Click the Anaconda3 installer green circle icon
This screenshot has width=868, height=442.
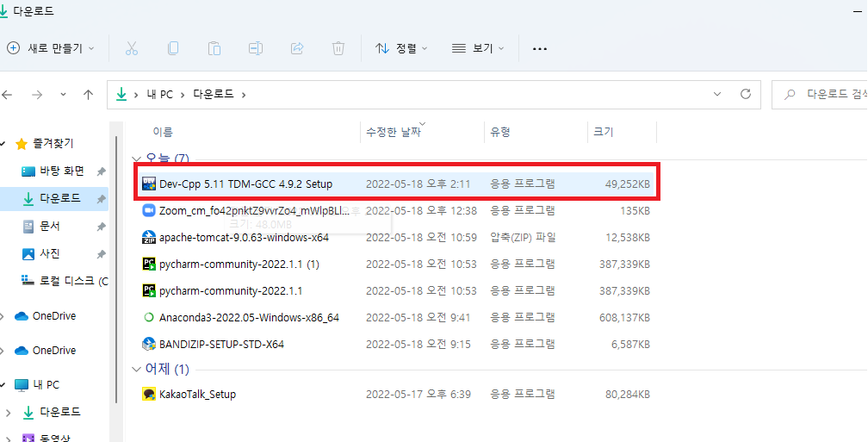148,317
